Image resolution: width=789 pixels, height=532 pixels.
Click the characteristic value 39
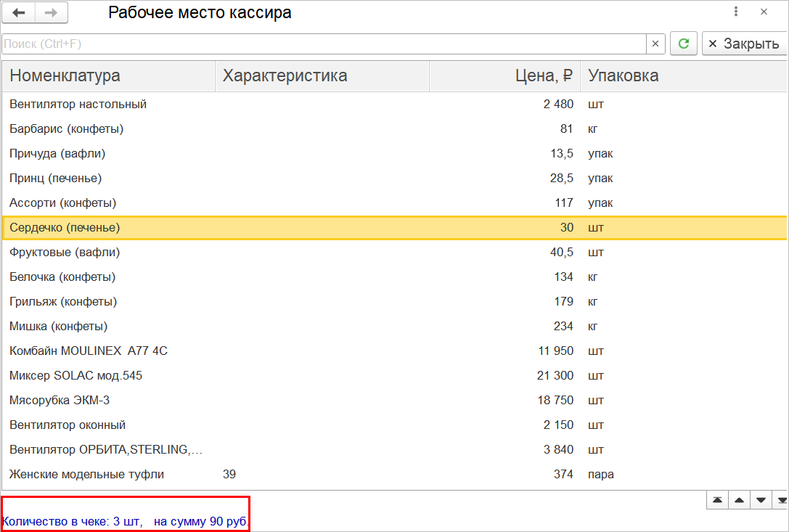point(229,474)
